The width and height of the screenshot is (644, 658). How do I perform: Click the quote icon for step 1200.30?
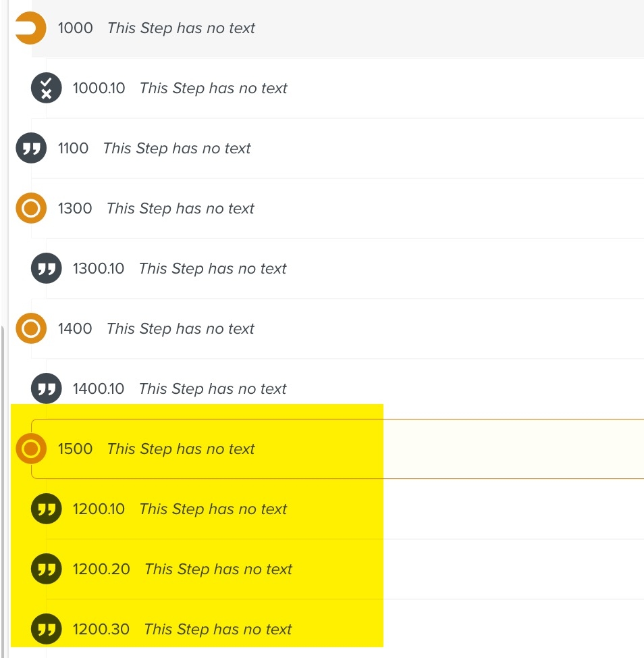click(x=46, y=630)
